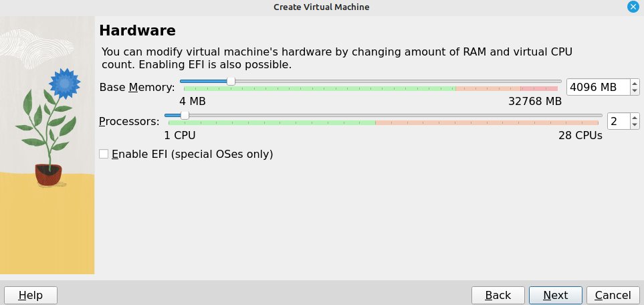The width and height of the screenshot is (644, 305).
Task: Click the Processors slider handle
Action: tap(185, 116)
